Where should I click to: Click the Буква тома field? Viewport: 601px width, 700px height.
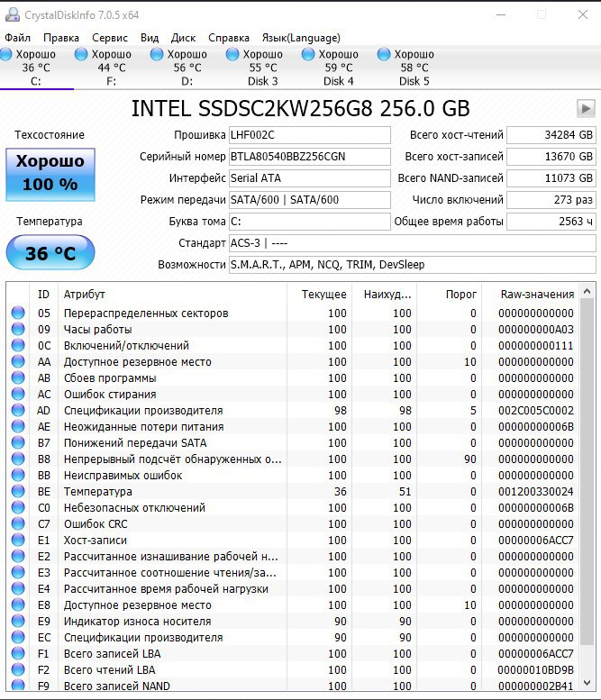[310, 222]
